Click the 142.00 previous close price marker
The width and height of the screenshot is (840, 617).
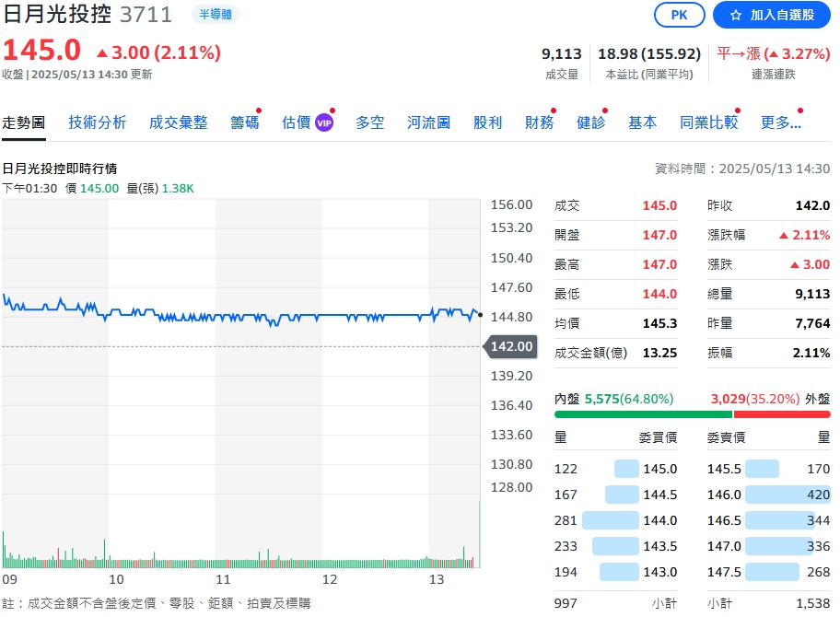tap(510, 346)
